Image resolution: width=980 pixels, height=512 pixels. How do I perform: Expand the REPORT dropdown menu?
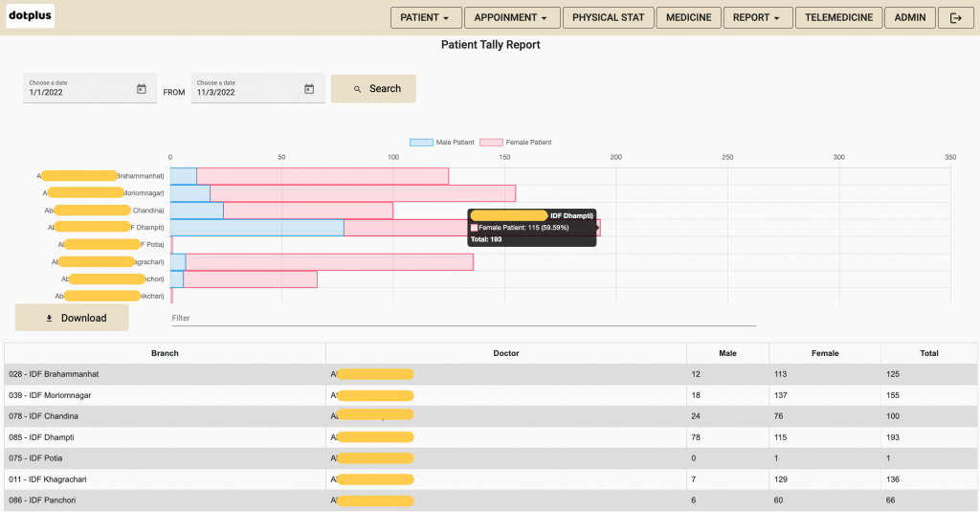point(757,18)
